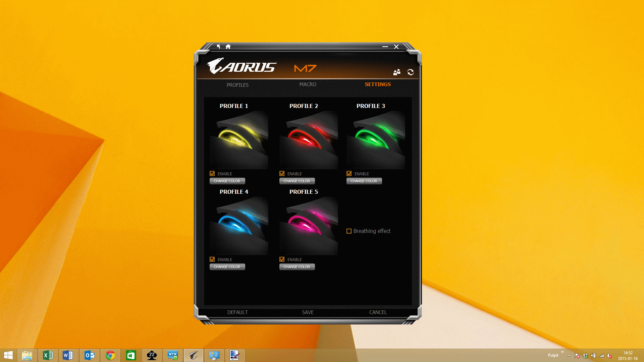Open Chrome from the taskbar
Image resolution: width=644 pixels, height=362 pixels.
point(110,355)
